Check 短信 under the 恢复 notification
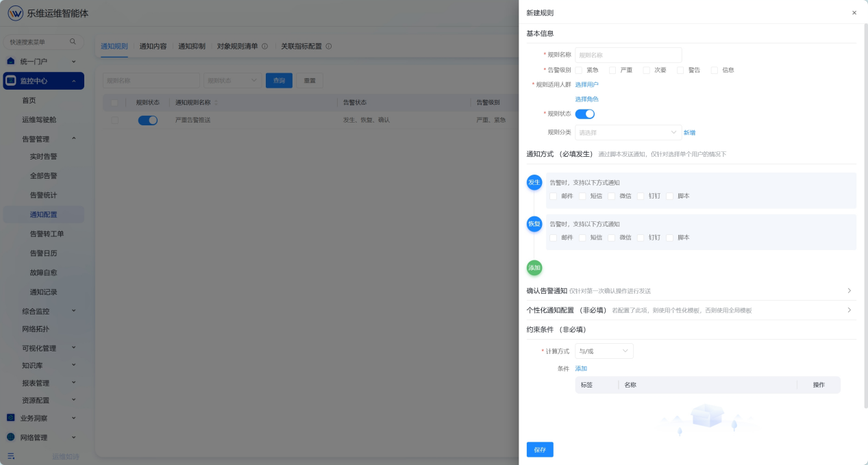The image size is (868, 465). click(583, 238)
